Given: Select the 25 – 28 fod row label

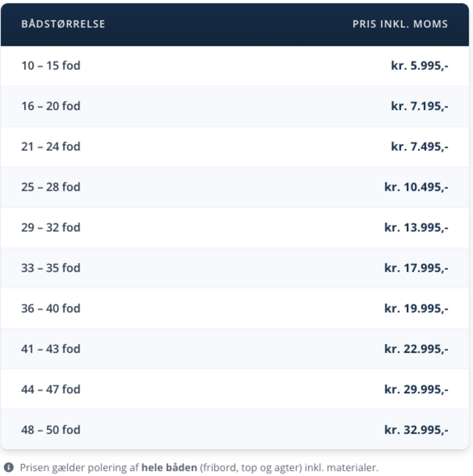Looking at the screenshot, I should click(x=51, y=187).
